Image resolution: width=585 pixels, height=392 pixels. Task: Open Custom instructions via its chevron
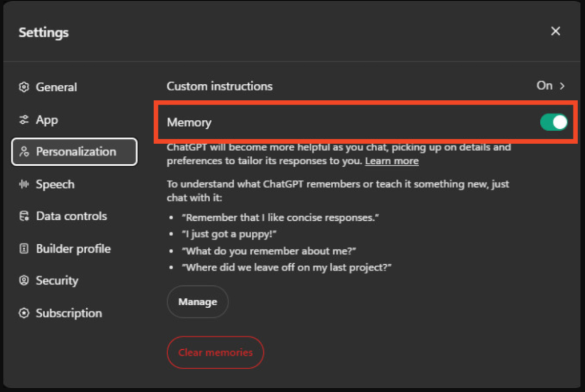click(562, 86)
